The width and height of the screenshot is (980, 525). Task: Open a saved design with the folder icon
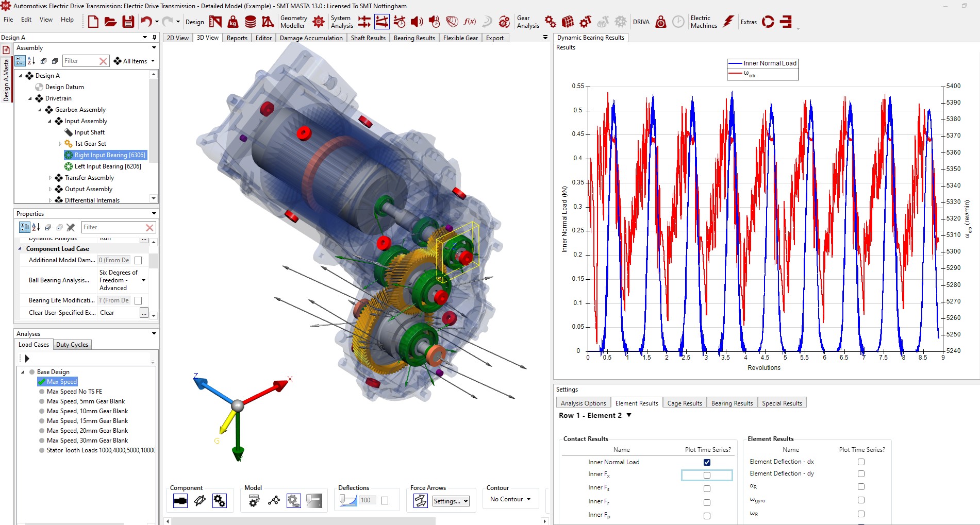pyautogui.click(x=110, y=22)
